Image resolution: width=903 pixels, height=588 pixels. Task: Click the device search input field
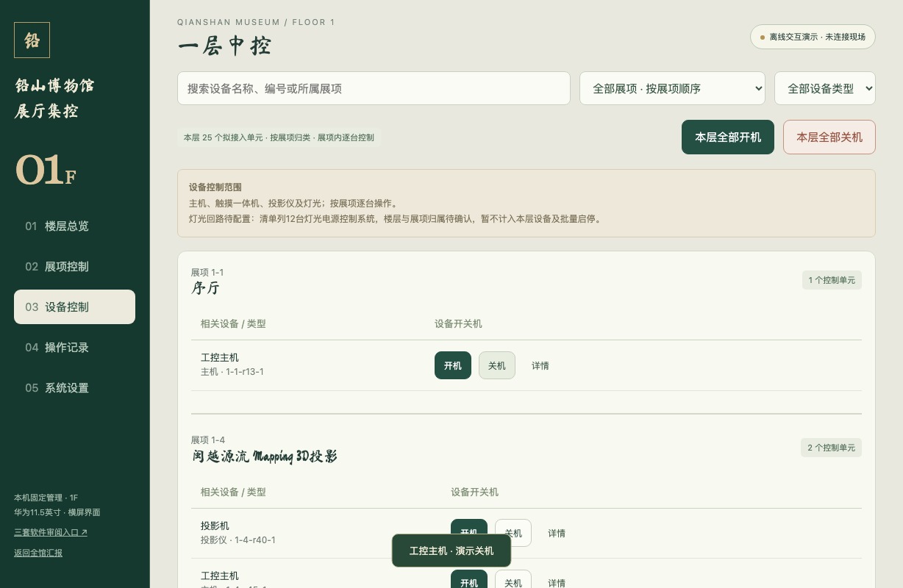[x=374, y=88]
